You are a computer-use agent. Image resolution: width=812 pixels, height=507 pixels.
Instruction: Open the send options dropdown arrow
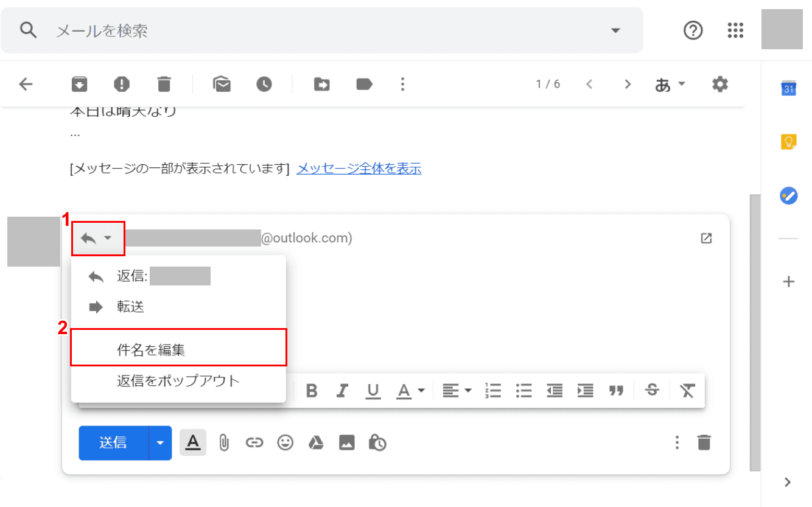160,442
